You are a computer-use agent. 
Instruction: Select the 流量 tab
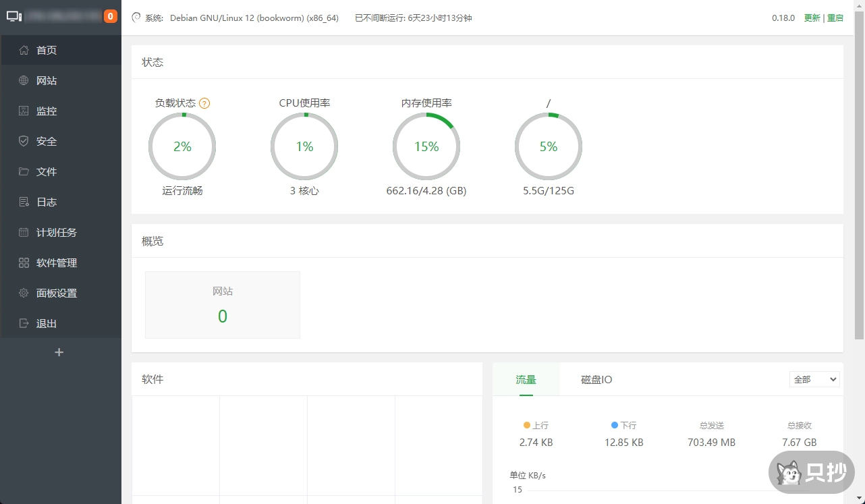click(x=526, y=379)
